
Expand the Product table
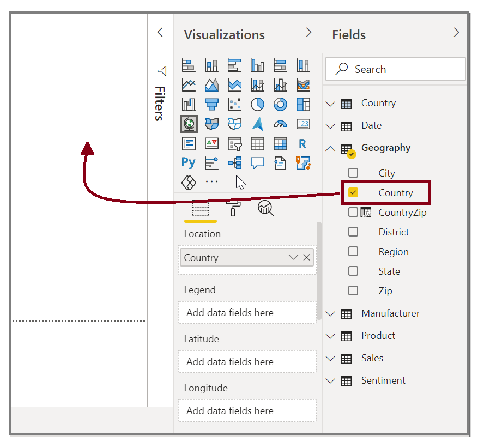click(x=330, y=336)
